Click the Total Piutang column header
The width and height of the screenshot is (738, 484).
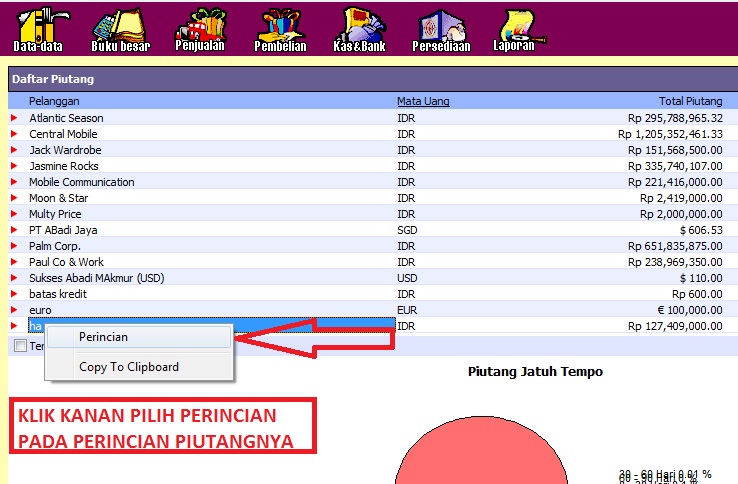click(x=690, y=101)
